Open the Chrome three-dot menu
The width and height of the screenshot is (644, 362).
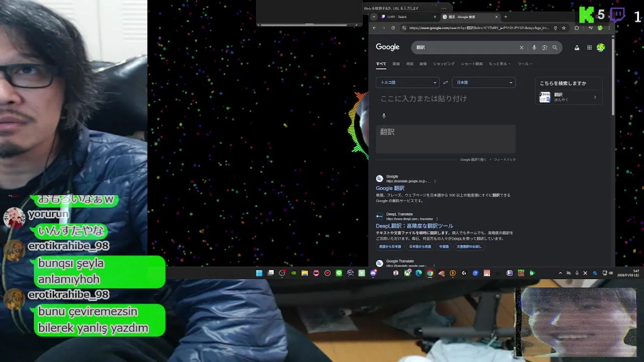pos(609,28)
